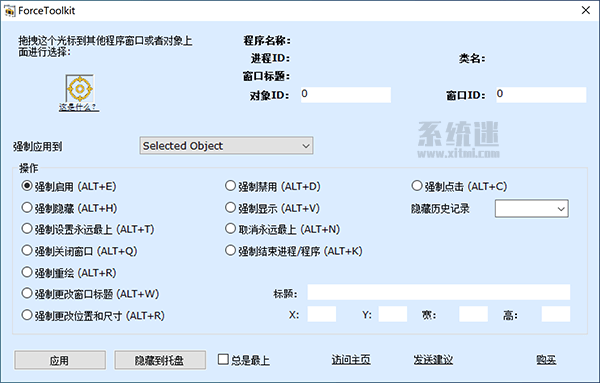The image size is (600, 383).
Task: Select 强制更改位置和尺寸 option
Action: (93, 316)
